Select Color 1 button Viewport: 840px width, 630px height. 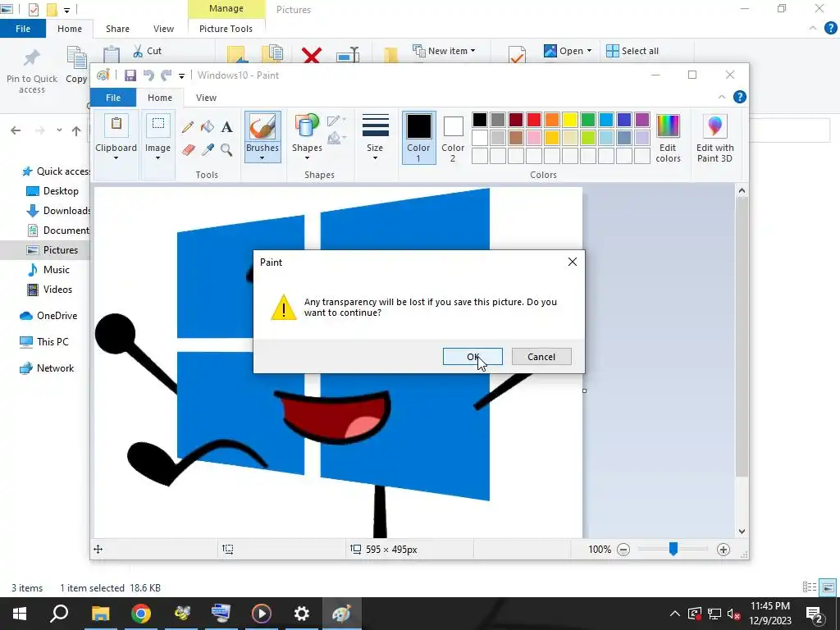(x=418, y=138)
